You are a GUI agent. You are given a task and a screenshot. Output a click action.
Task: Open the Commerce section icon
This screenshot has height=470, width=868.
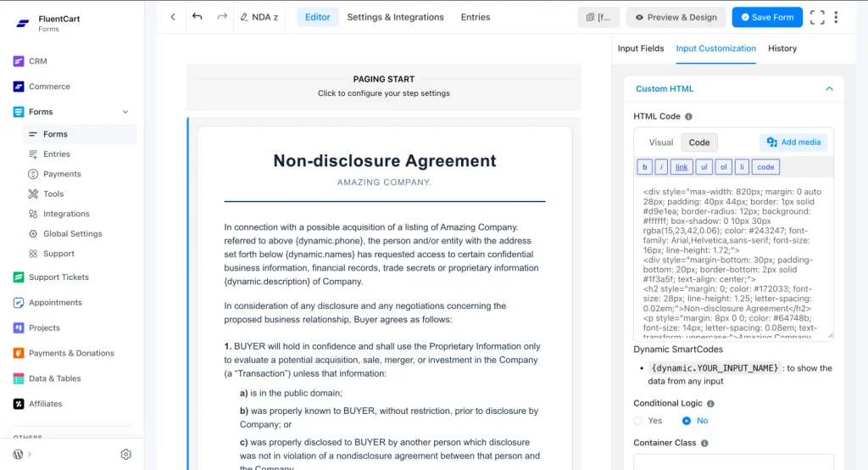pyautogui.click(x=19, y=87)
